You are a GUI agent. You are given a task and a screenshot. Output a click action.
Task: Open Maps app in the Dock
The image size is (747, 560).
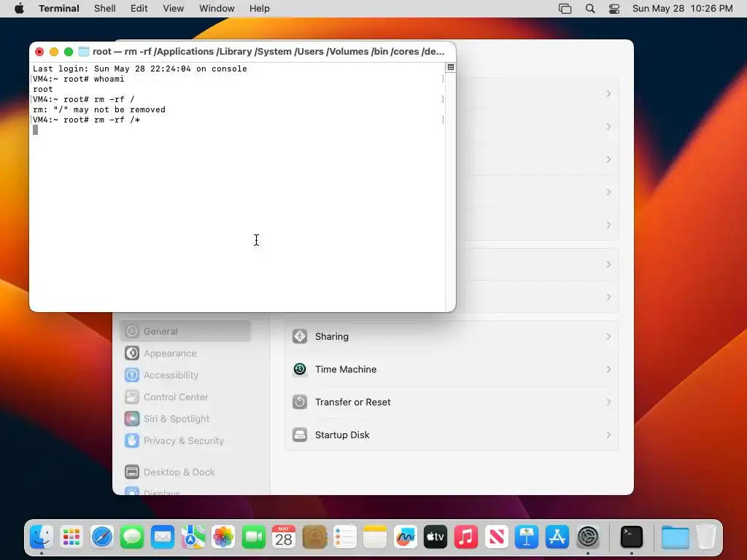193,537
